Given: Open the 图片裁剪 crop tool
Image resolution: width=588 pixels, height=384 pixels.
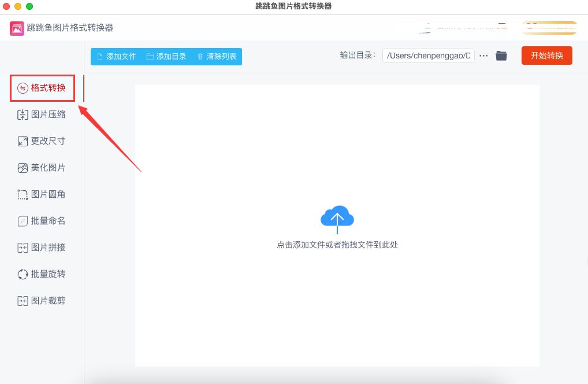Looking at the screenshot, I should click(41, 300).
